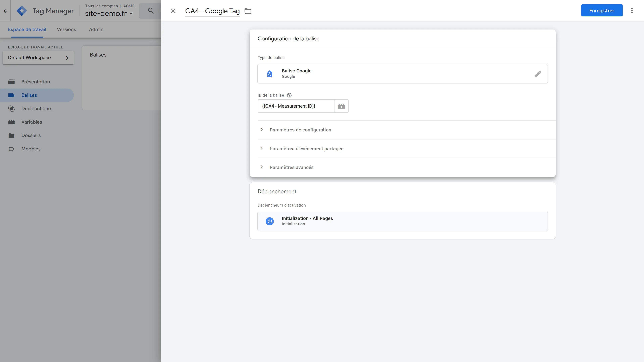
Task: Click the Paramètres de configuration label
Action: pyautogui.click(x=300, y=130)
